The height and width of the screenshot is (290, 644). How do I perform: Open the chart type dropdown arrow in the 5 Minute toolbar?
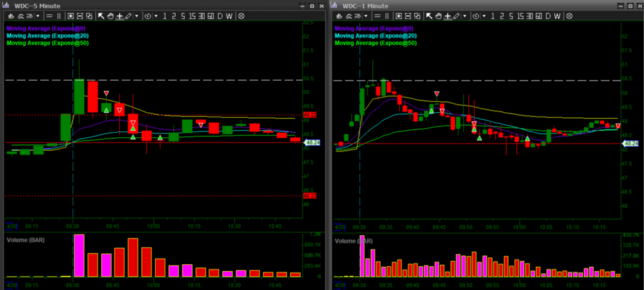[37, 15]
